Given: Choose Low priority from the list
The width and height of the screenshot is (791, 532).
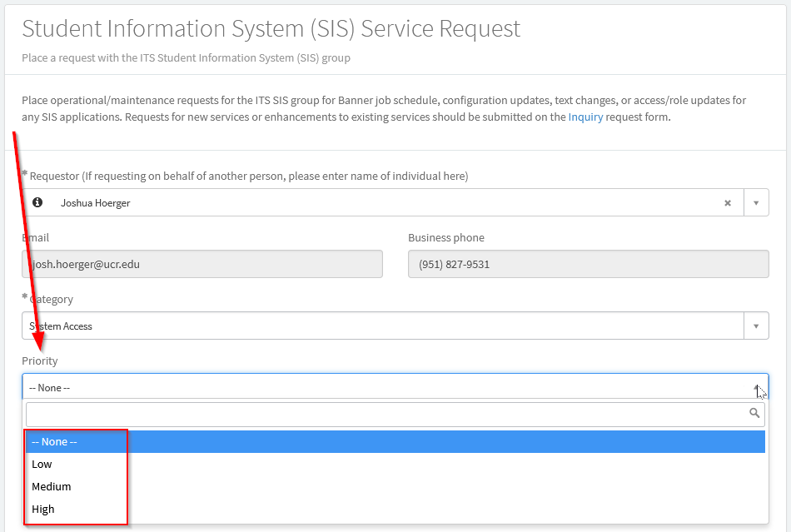Looking at the screenshot, I should pos(42,465).
